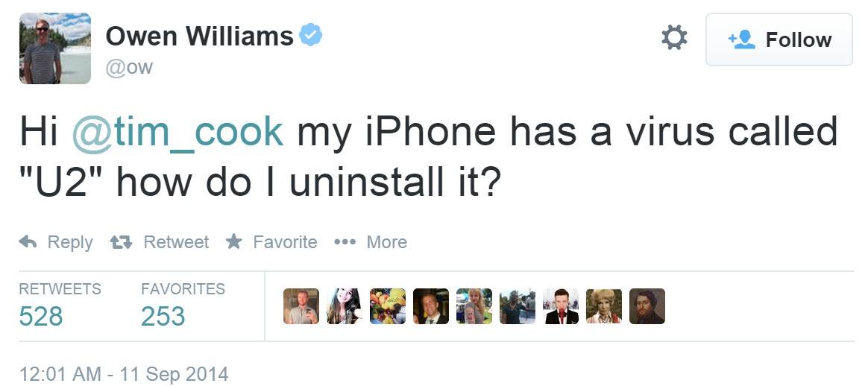View the 528 retweets count

41,316
